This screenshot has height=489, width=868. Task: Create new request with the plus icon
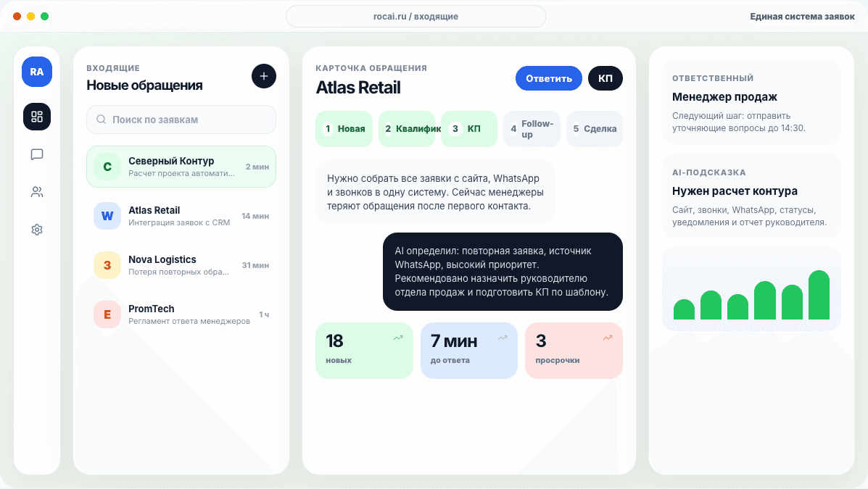(x=263, y=75)
